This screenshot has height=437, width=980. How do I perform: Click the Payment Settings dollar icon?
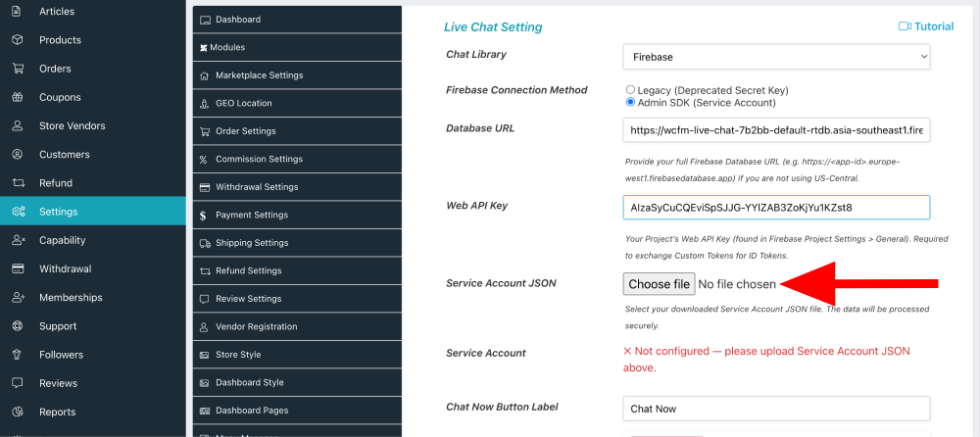[x=203, y=216]
